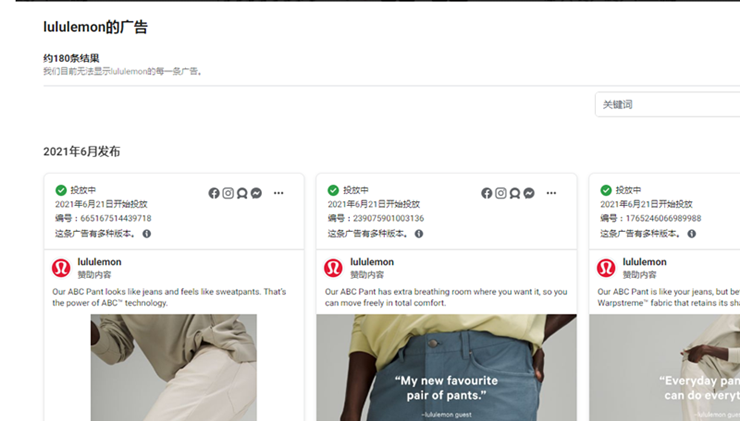Click Audience Network icon on ad 665167514439718
The height and width of the screenshot is (421, 740).
click(x=242, y=193)
